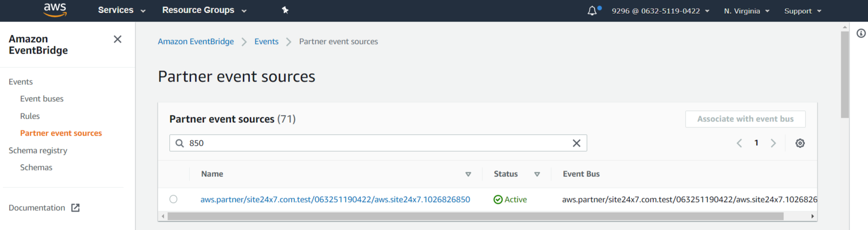Open table preferences gear icon
The height and width of the screenshot is (230, 868).
click(x=800, y=143)
